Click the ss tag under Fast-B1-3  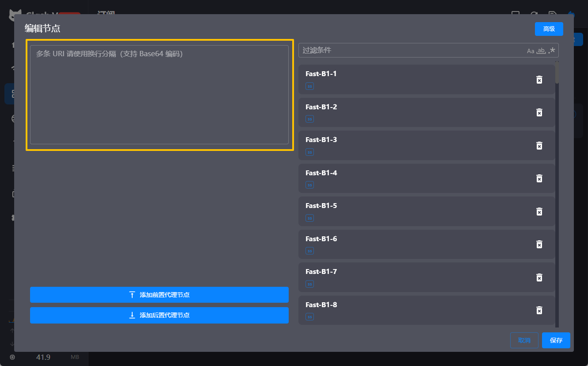pos(310,152)
